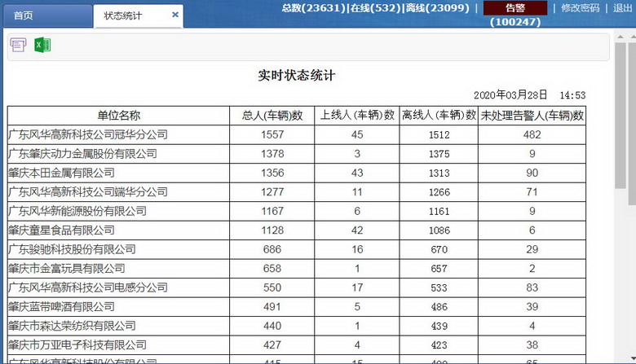The image size is (636, 364).
Task: Click the 未处理告警人(车辆)数 column header
Action: pos(532,116)
